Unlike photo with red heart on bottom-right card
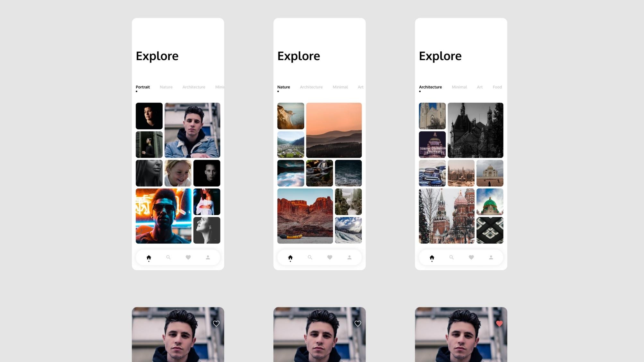This screenshot has height=362, width=644. point(499,323)
